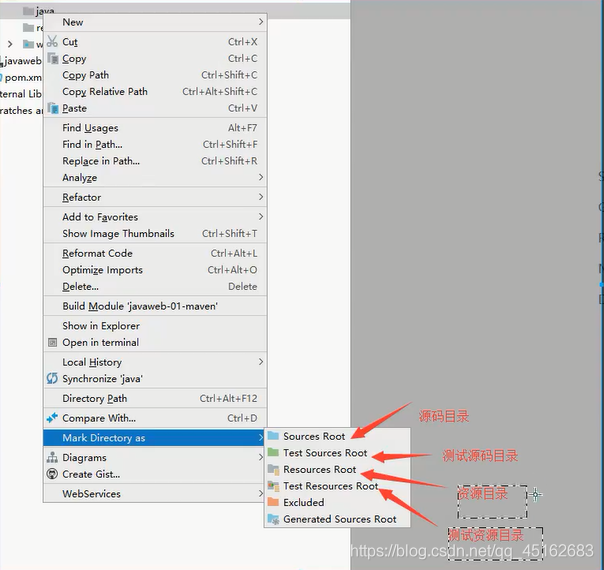Choose Reformat Code
The width and height of the screenshot is (604, 570).
[155, 253]
